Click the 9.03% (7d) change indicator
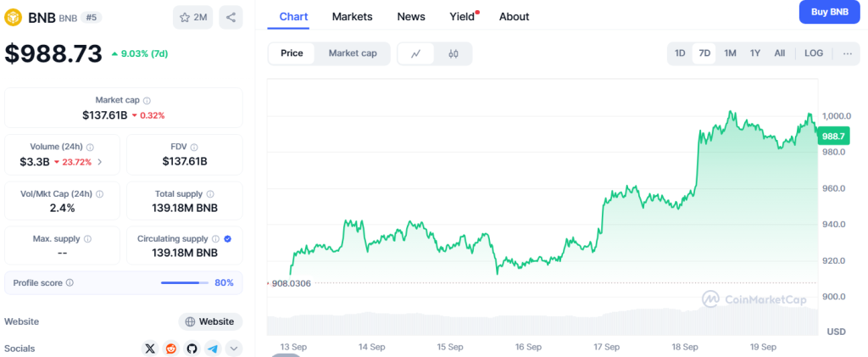The width and height of the screenshot is (868, 357). tap(140, 53)
